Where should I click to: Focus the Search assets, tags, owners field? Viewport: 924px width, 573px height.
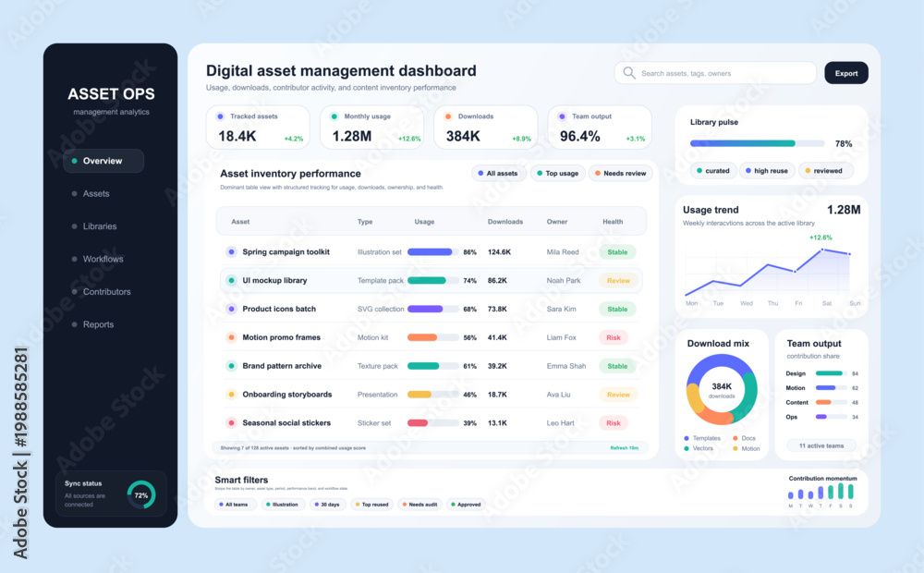pos(715,73)
